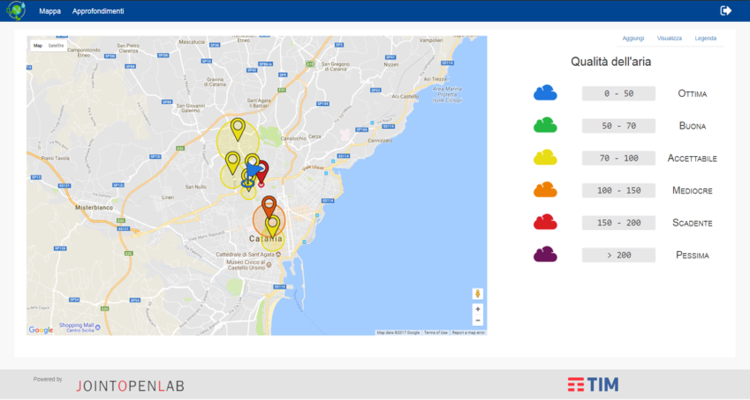Click the yellow Accettabile cloud icon
The height and width of the screenshot is (400, 750).
tap(545, 158)
